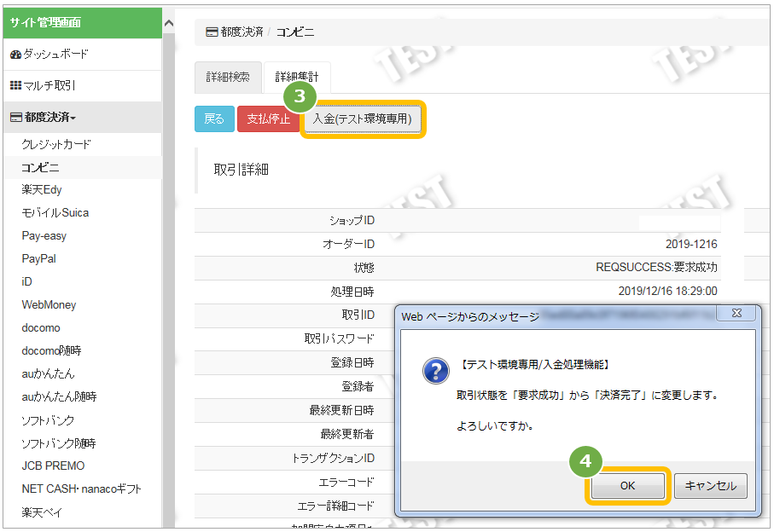The width and height of the screenshot is (774, 532).
Task: Switch to the 詳細集計 tab
Action: click(297, 77)
